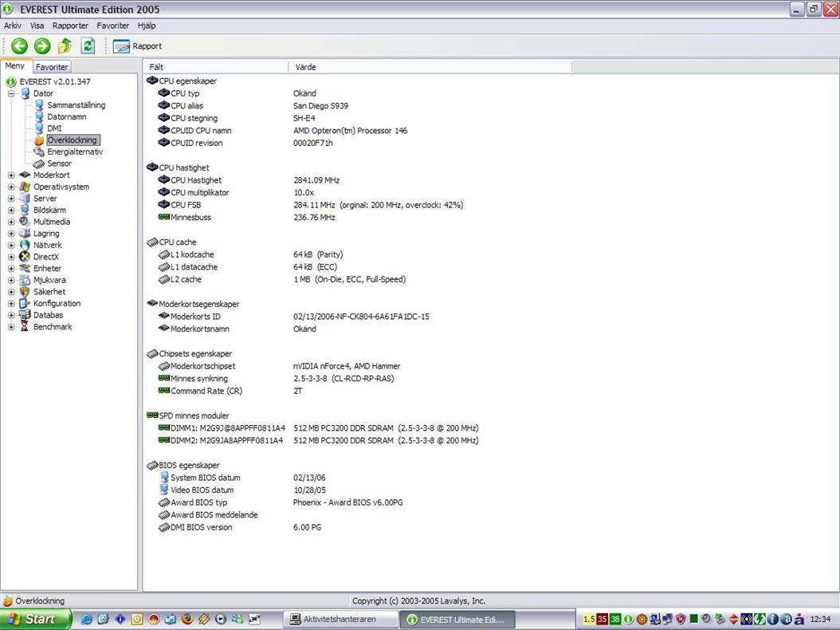
Task: Click the Moderkort motherboard icon in the tree
Action: pyautogui.click(x=25, y=175)
